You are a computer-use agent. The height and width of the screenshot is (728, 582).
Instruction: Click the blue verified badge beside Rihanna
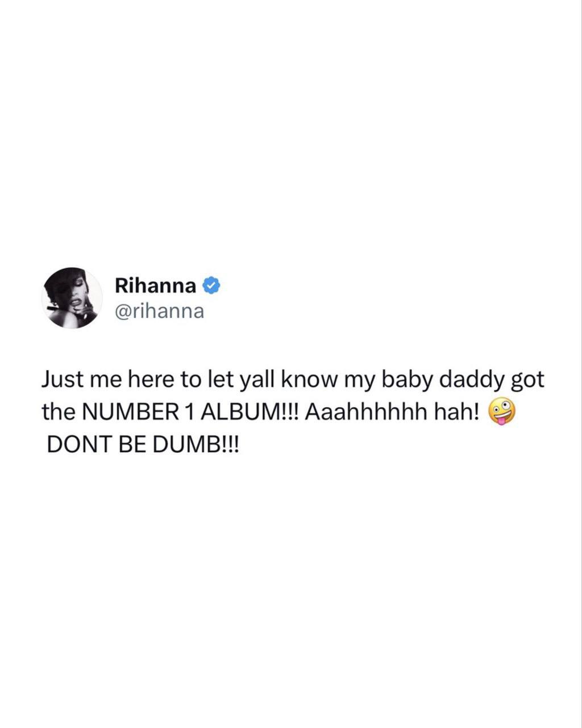pyautogui.click(x=211, y=286)
